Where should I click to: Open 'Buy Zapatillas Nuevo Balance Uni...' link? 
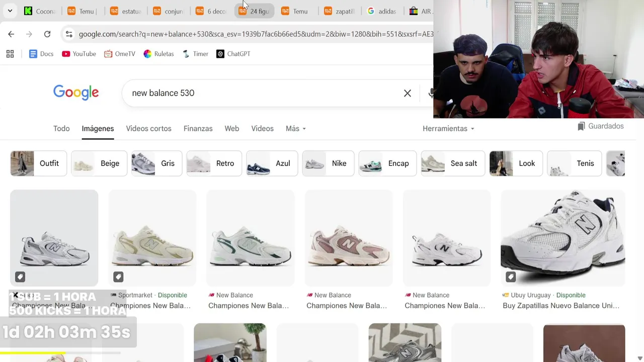pyautogui.click(x=561, y=306)
